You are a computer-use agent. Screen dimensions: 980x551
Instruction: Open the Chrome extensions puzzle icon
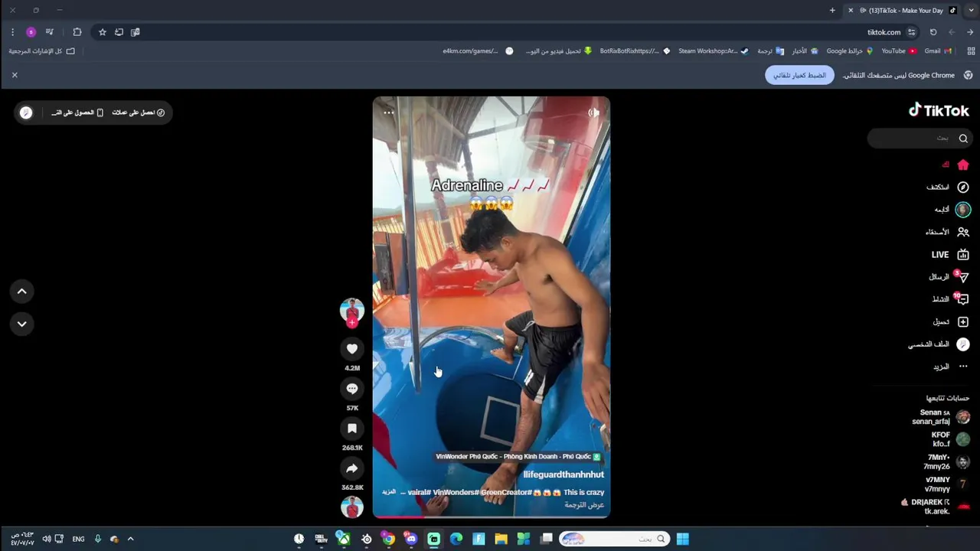point(77,32)
